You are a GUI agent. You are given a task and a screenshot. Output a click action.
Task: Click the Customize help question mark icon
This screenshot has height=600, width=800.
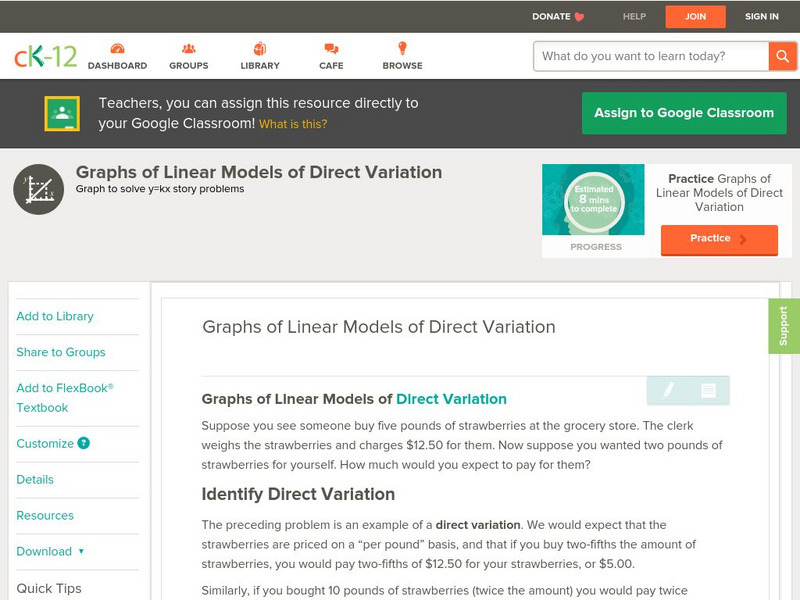pos(84,443)
